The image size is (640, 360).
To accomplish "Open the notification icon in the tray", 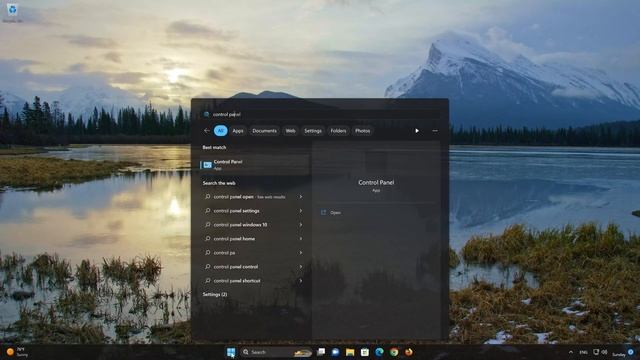I will (x=631, y=352).
